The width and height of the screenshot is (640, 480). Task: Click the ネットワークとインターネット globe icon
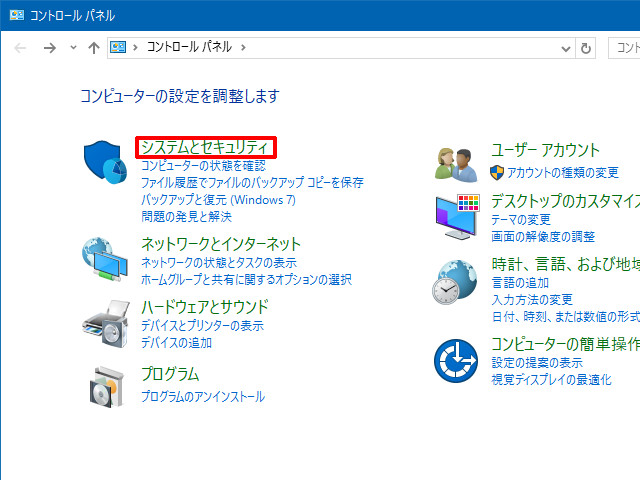click(105, 260)
